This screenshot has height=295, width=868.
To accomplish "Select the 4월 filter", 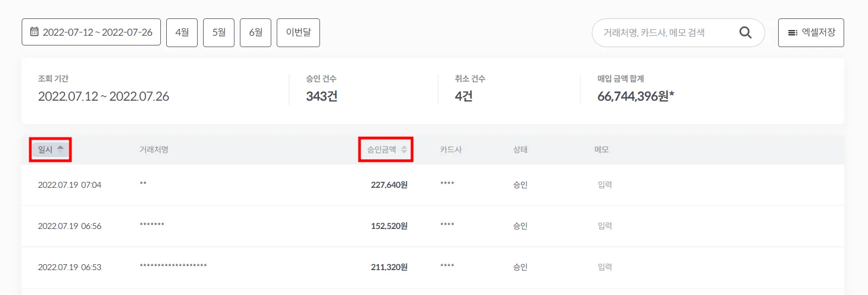I will point(182,32).
